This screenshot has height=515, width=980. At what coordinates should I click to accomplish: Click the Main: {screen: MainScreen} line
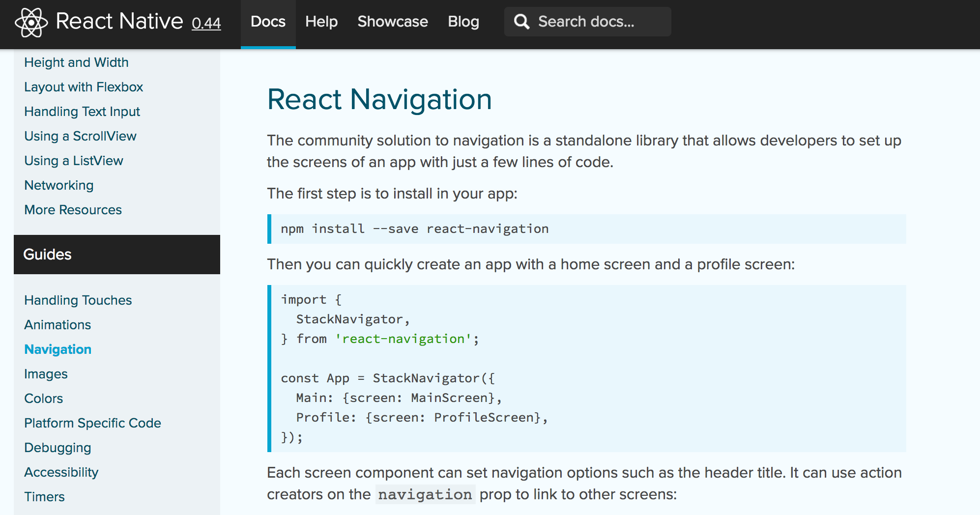pos(399,398)
